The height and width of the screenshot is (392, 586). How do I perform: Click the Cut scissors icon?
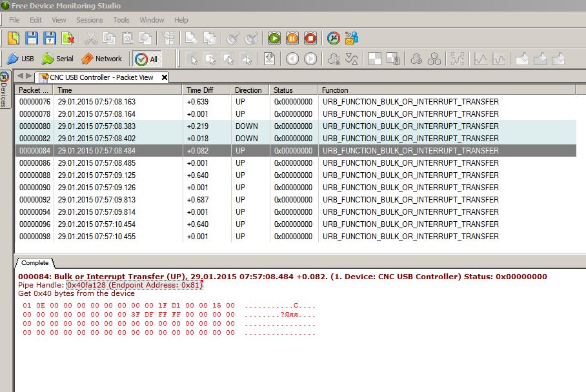(x=91, y=38)
